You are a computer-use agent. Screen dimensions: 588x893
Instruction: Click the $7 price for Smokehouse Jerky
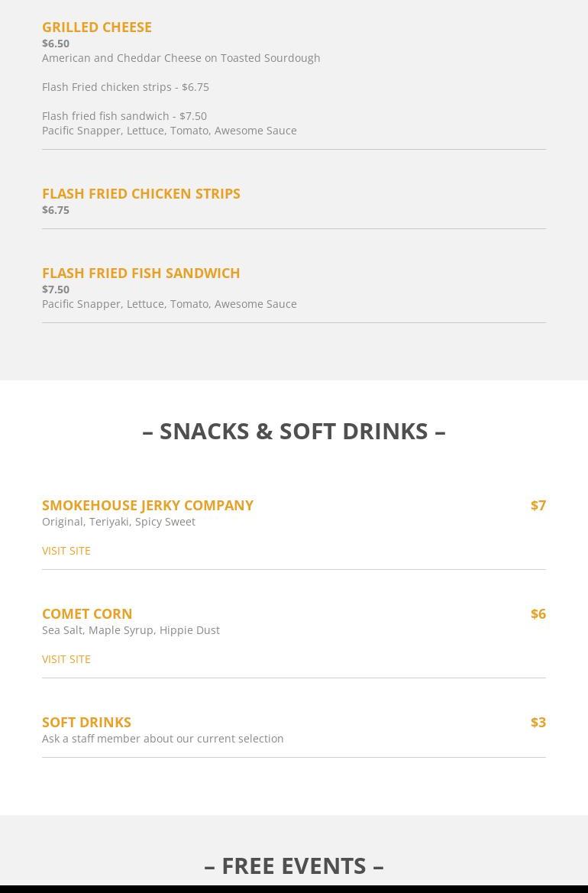click(x=538, y=505)
